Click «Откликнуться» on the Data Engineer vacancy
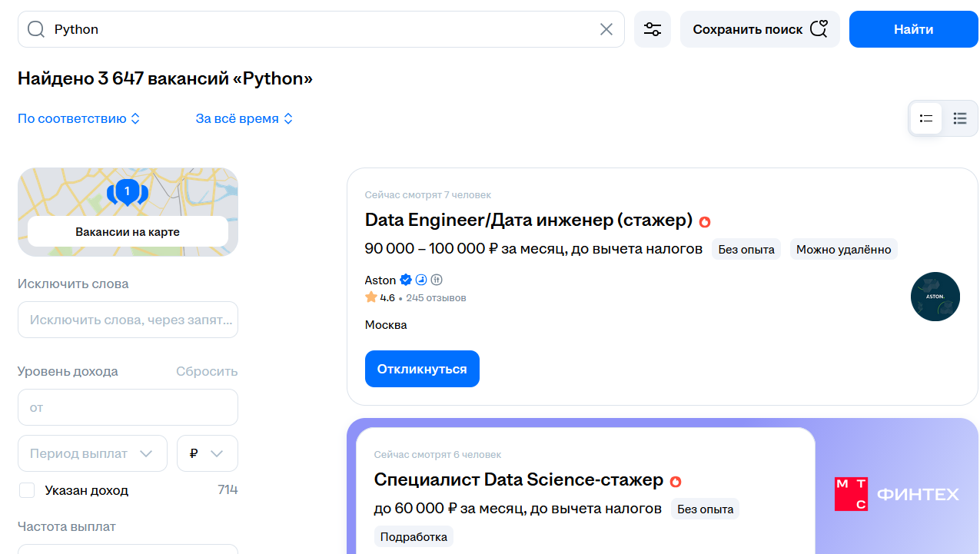980x554 pixels. coord(422,369)
